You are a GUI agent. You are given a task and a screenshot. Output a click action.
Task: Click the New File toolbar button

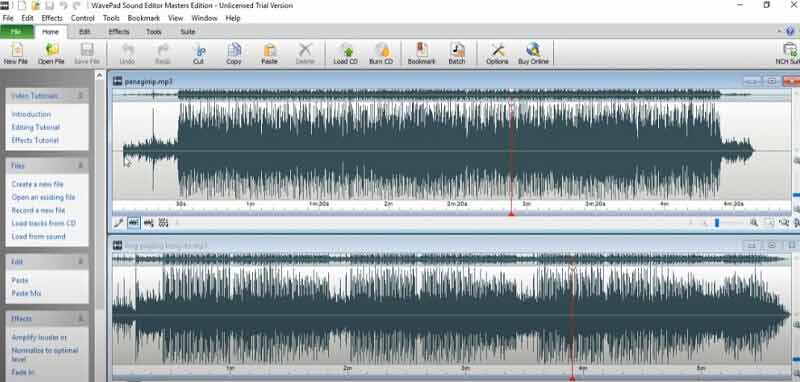pyautogui.click(x=16, y=53)
